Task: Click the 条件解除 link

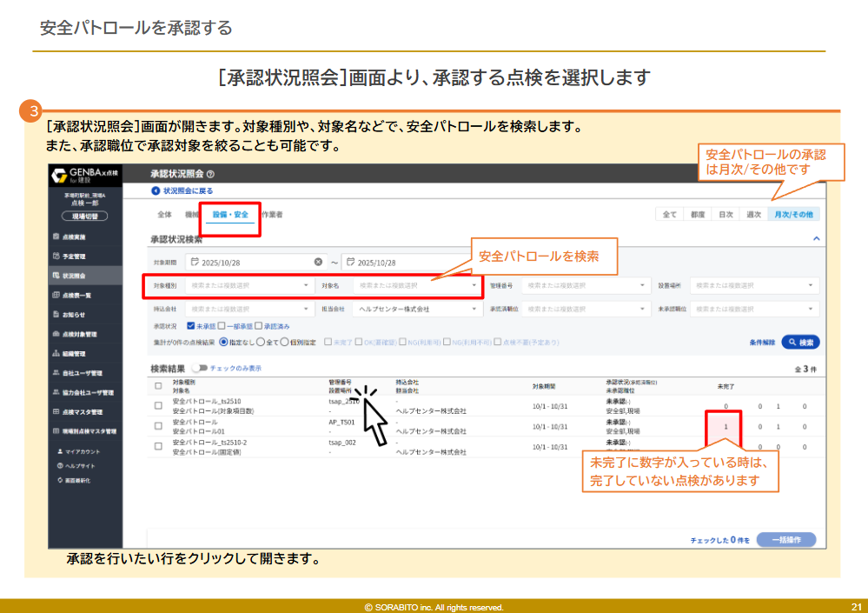Action: (762, 343)
